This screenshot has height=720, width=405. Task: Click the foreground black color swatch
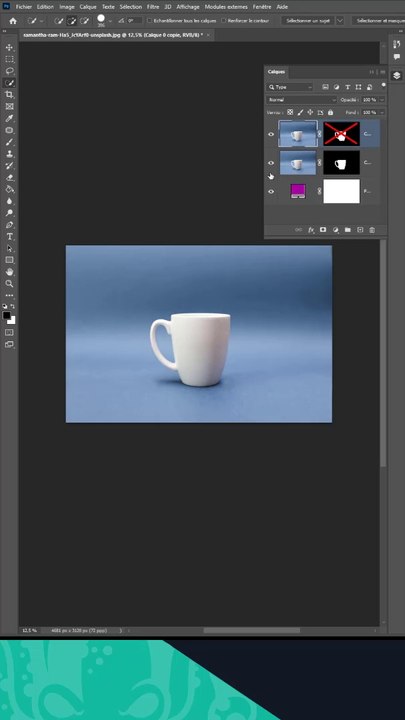[x=7, y=315]
